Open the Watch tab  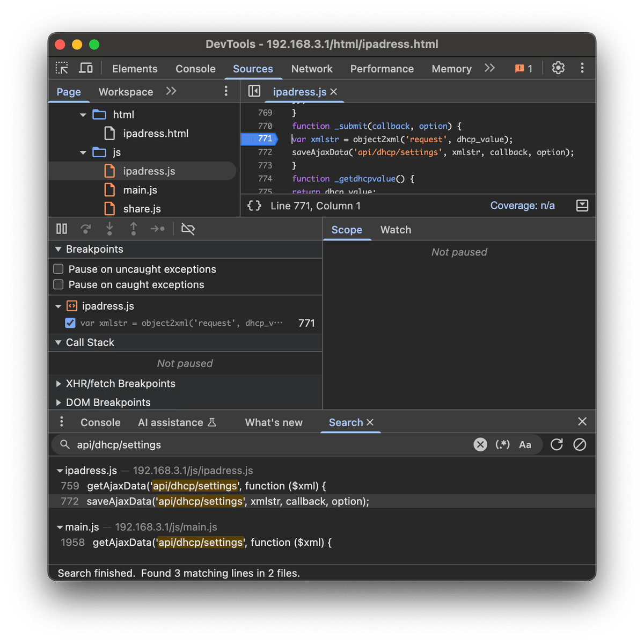pos(396,230)
